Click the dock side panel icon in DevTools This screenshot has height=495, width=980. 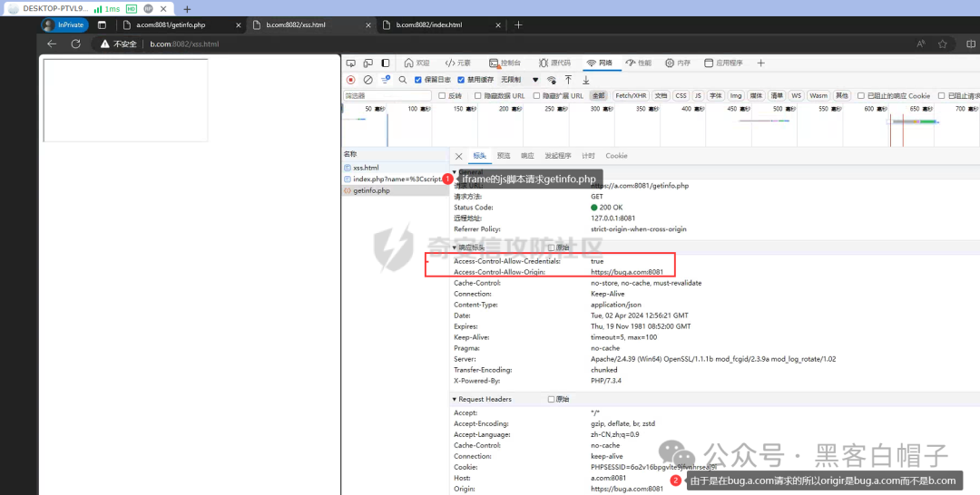pyautogui.click(x=386, y=63)
